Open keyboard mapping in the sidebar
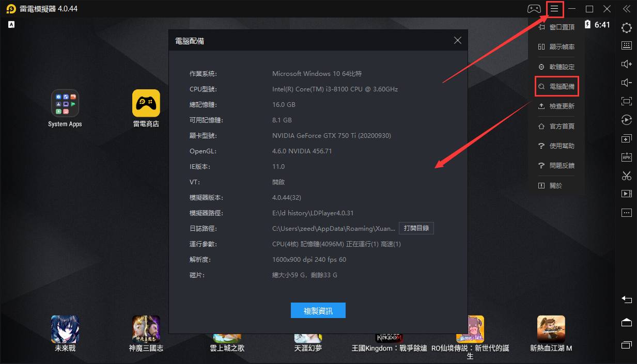The image size is (637, 364). click(626, 45)
